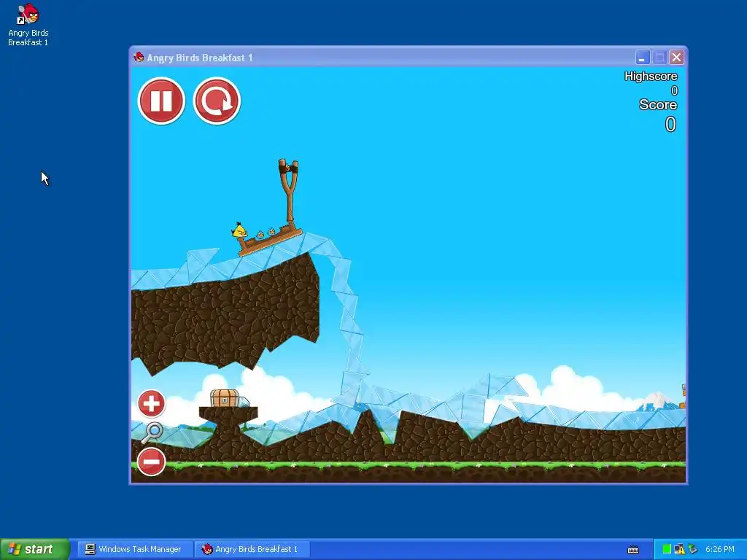Restart the level with the circular arrow button
Image resolution: width=747 pixels, height=560 pixels.
[x=217, y=101]
